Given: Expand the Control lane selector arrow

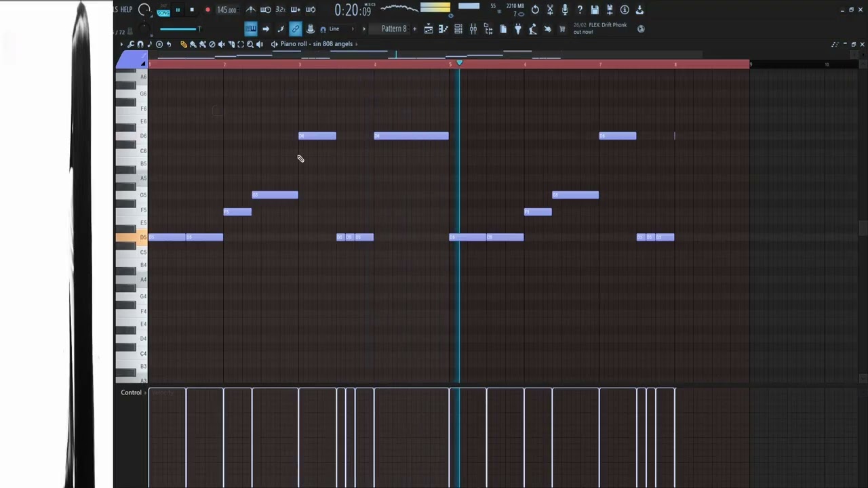Looking at the screenshot, I should [145, 392].
